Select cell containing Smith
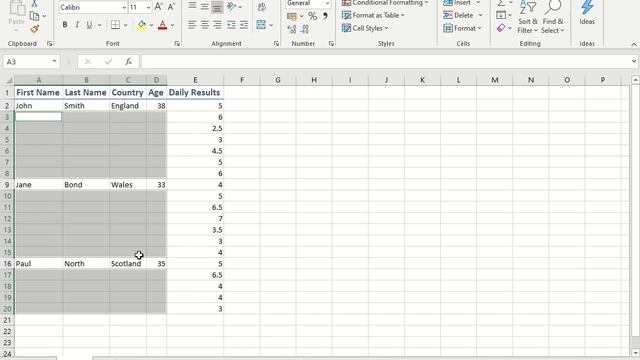Image resolution: width=640 pixels, height=360 pixels. pyautogui.click(x=86, y=106)
